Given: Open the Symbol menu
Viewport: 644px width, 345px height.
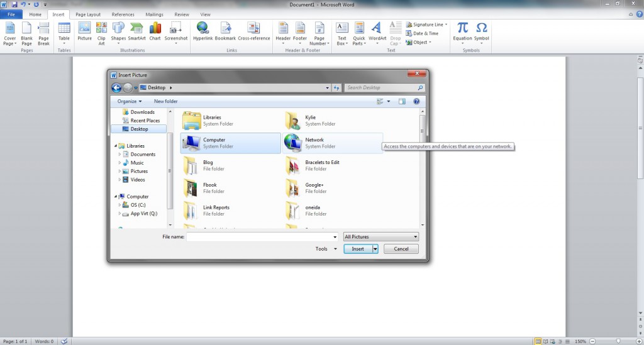Looking at the screenshot, I should (x=481, y=34).
